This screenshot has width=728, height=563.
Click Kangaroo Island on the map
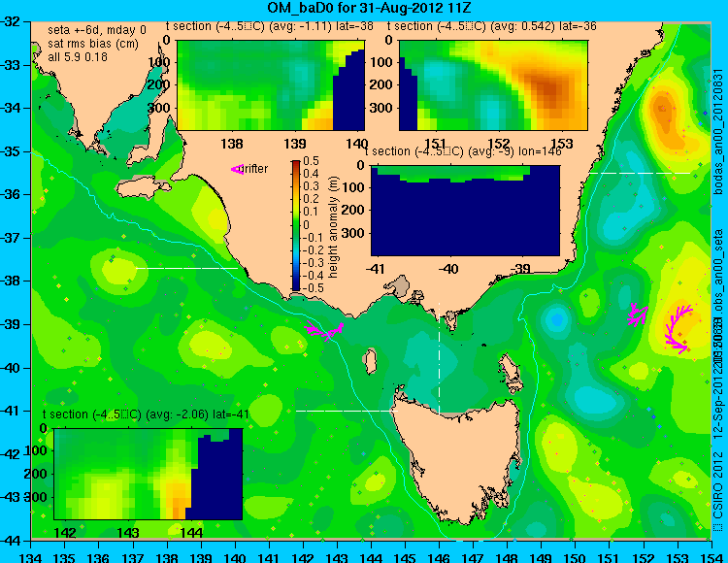(x=142, y=187)
